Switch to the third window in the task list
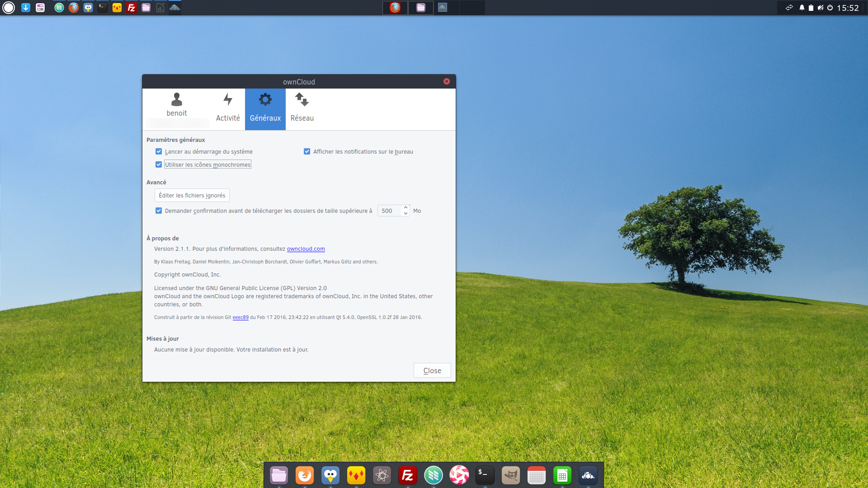Image resolution: width=868 pixels, height=488 pixels. [443, 8]
